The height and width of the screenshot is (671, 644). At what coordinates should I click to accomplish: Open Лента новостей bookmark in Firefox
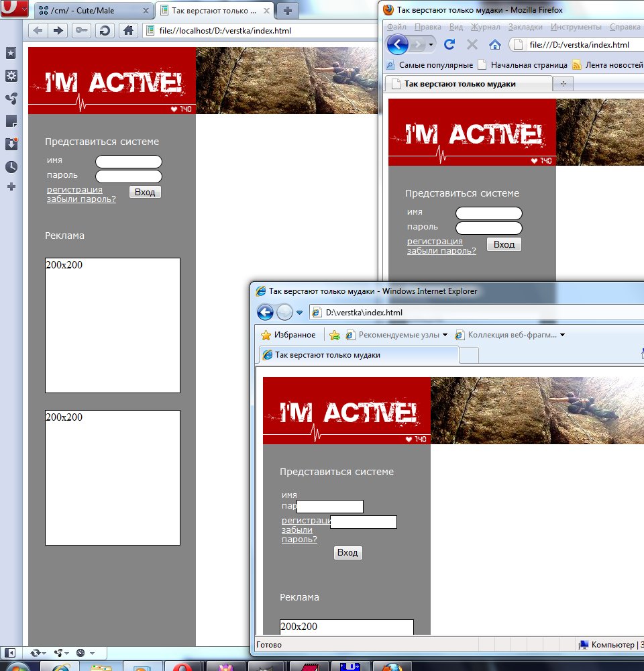tap(608, 65)
